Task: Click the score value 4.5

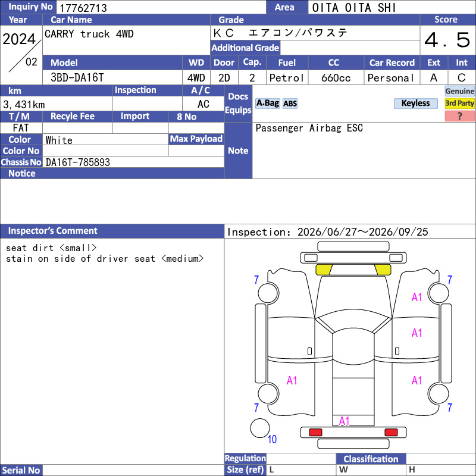Action: (447, 40)
